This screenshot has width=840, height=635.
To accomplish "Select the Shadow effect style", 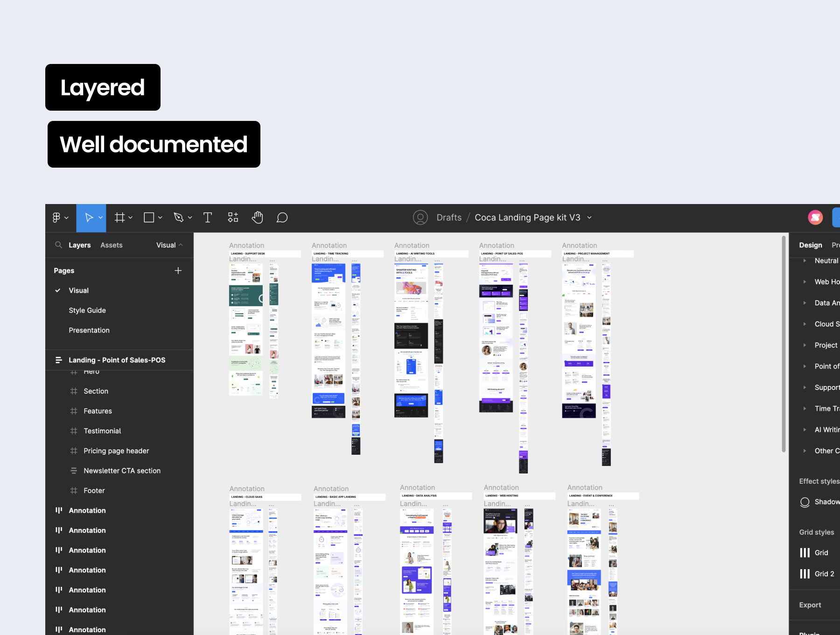I will pos(826,502).
